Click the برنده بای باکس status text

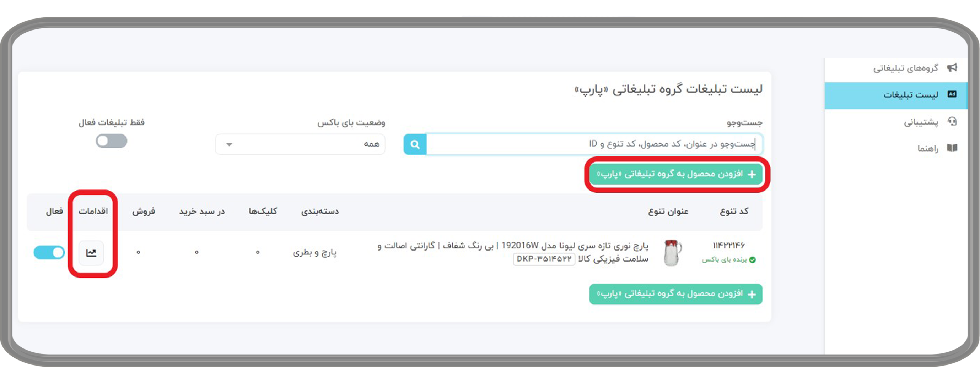(725, 260)
